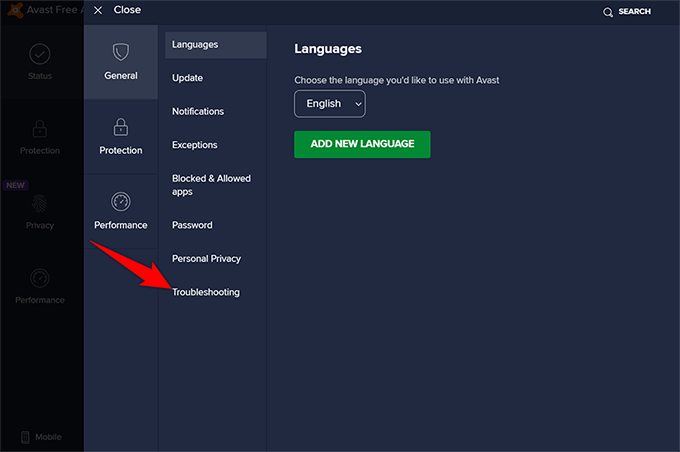Select the Notifications menu item
The image size is (680, 452).
click(198, 111)
